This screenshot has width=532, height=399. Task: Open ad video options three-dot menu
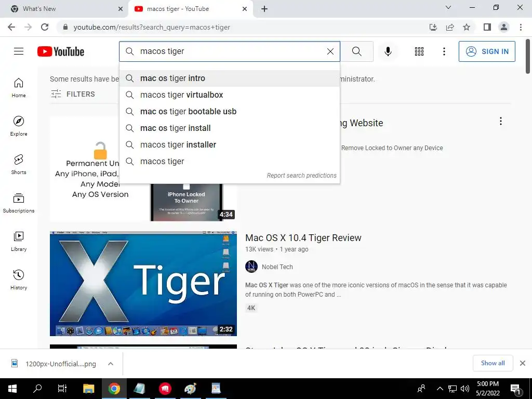coord(501,121)
